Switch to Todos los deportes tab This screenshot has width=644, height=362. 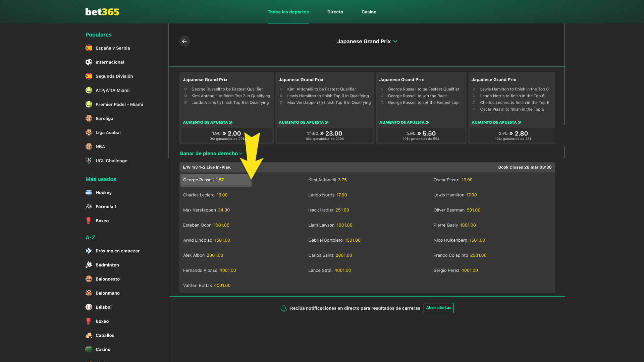[x=288, y=12]
